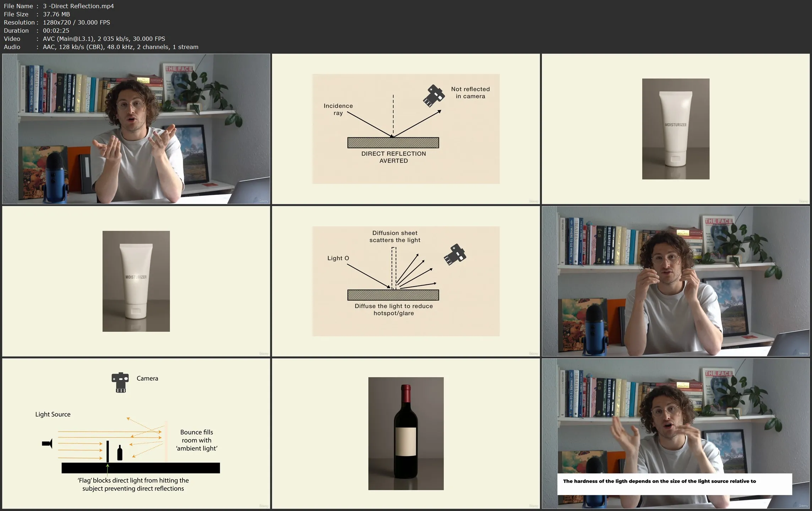This screenshot has width=812, height=511.
Task: Select the wine bottle photo thumbnail
Action: coord(406,433)
